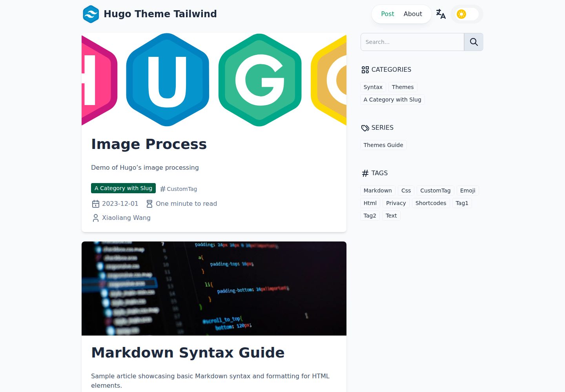Select sidebar 'A Category with Slug' category
The height and width of the screenshot is (392, 565).
coord(392,100)
